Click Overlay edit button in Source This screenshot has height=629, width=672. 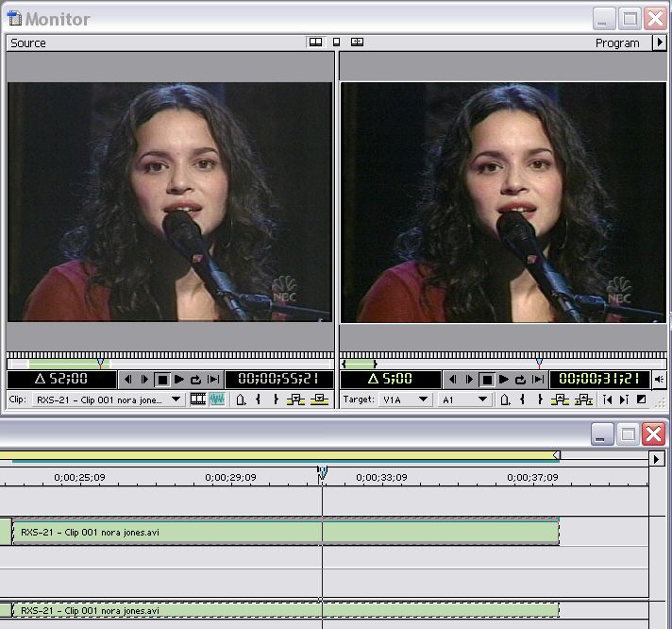coord(319,400)
